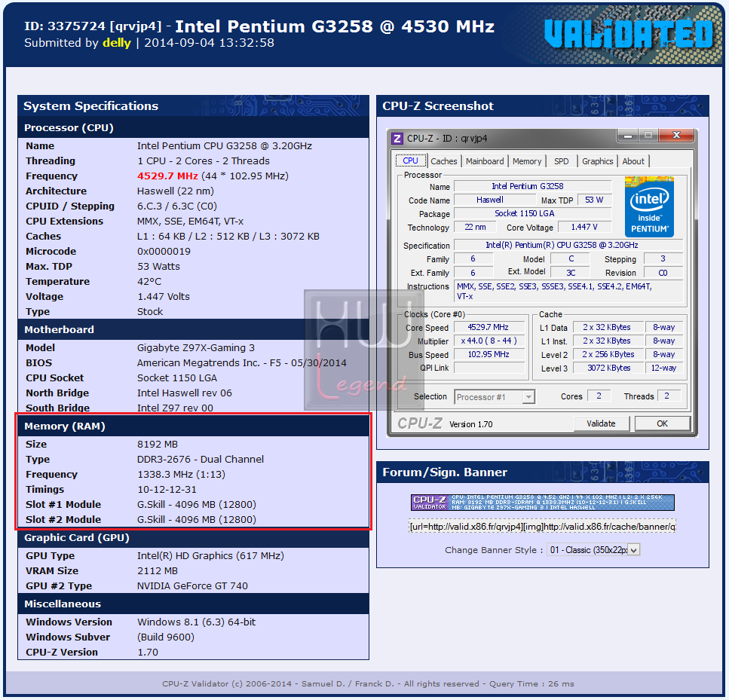729x700 pixels.
Task: Click the Core Voltage 1.447 V field
Action: [x=584, y=227]
